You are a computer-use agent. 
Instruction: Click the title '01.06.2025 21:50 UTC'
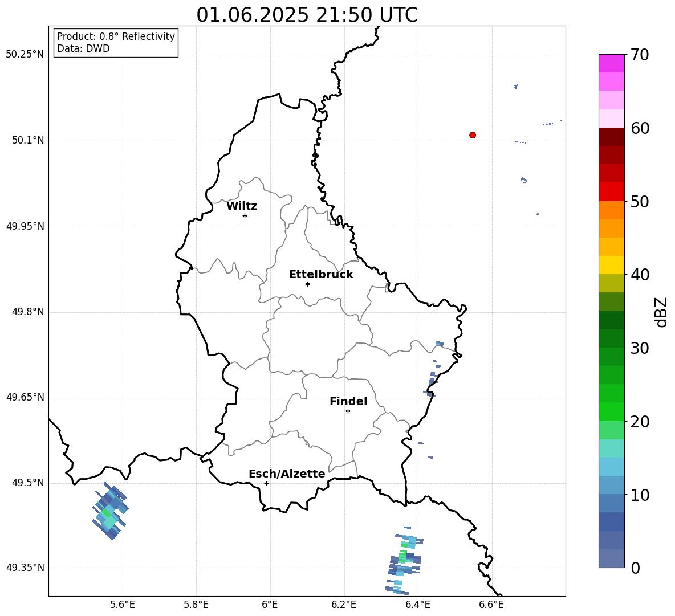[307, 15]
